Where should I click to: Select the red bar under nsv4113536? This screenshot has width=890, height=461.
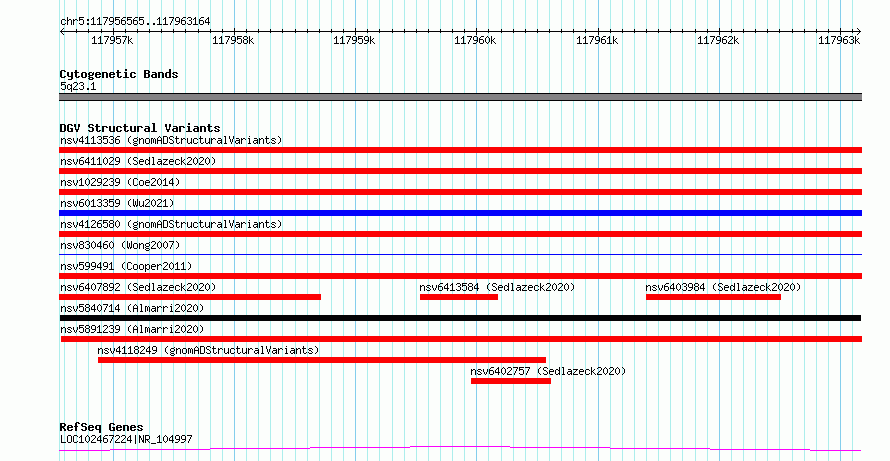click(460, 150)
